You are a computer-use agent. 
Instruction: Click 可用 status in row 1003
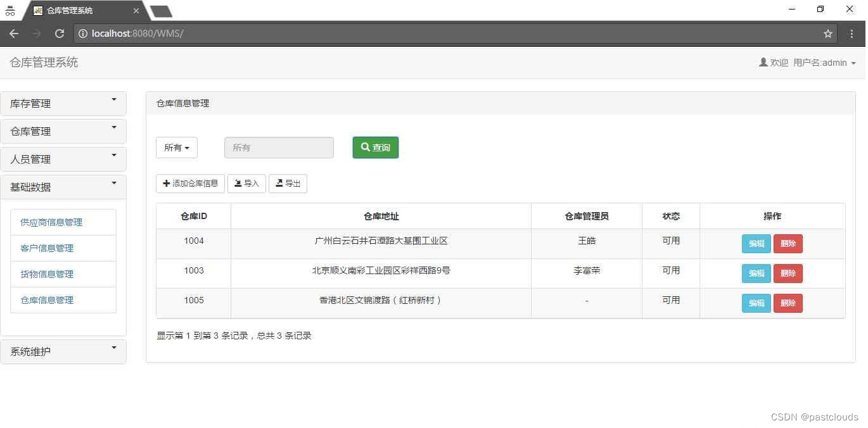click(671, 270)
